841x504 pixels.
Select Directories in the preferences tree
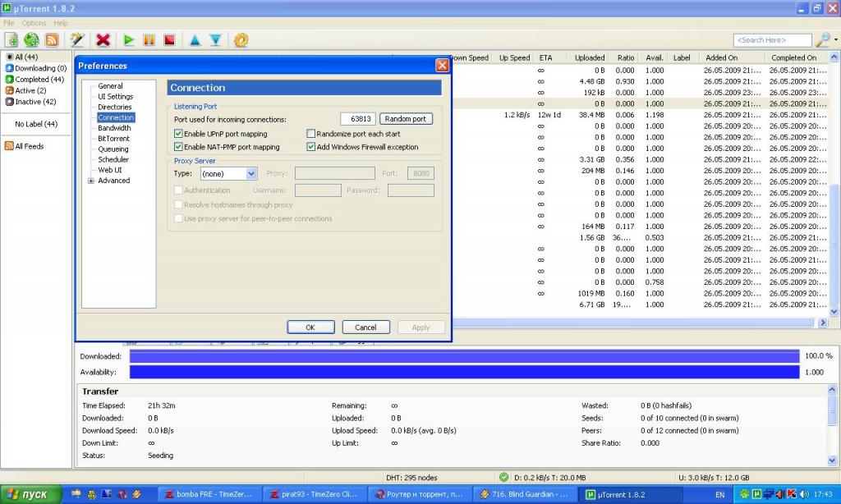115,108
